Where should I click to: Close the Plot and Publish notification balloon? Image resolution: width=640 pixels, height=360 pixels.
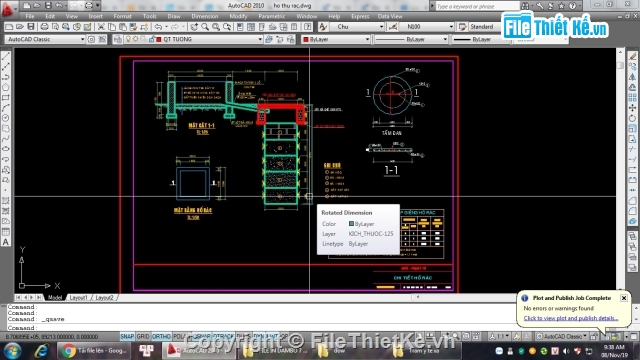(624, 298)
